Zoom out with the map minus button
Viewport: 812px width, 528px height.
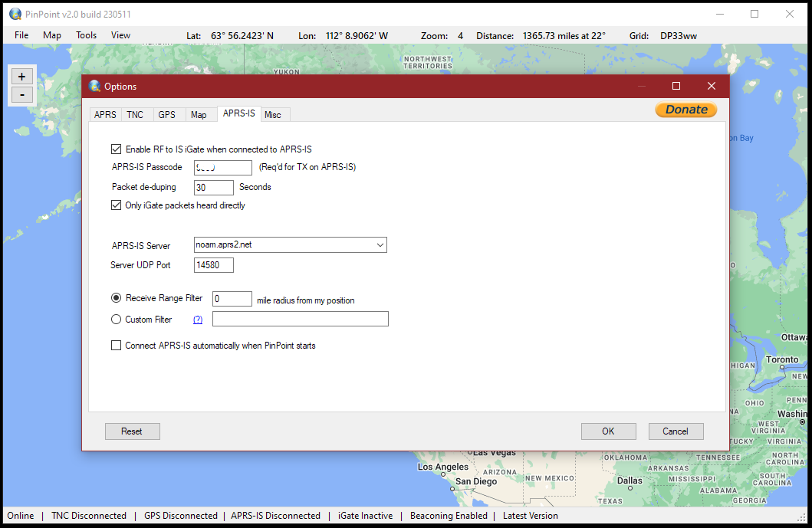coord(21,94)
